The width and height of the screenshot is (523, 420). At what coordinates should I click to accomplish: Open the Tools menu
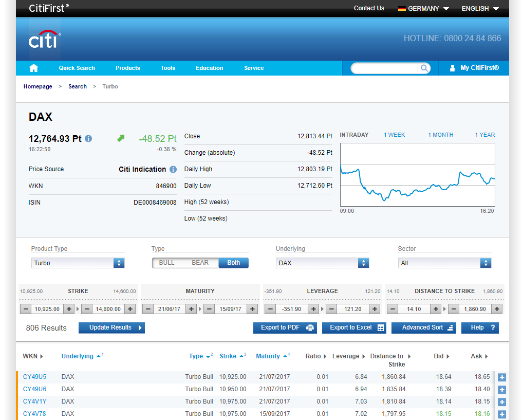(168, 68)
